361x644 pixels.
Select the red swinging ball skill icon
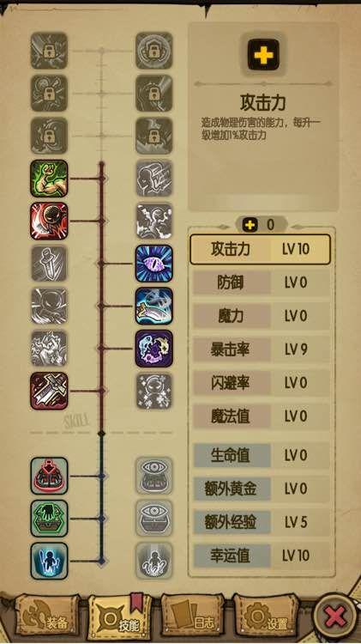[x=49, y=221]
